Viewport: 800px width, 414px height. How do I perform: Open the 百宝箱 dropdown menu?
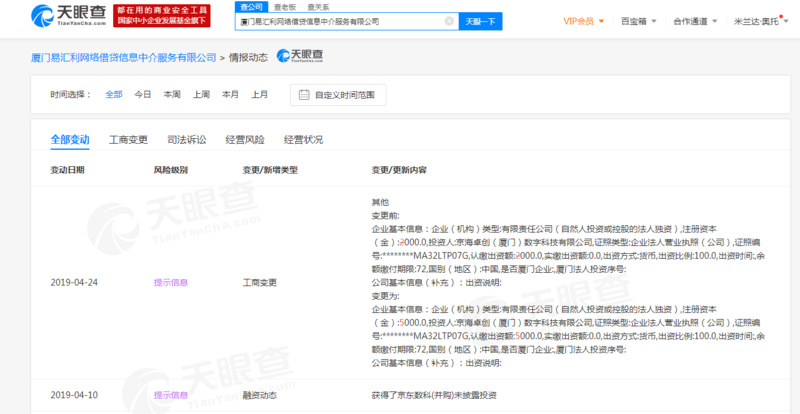click(x=638, y=21)
